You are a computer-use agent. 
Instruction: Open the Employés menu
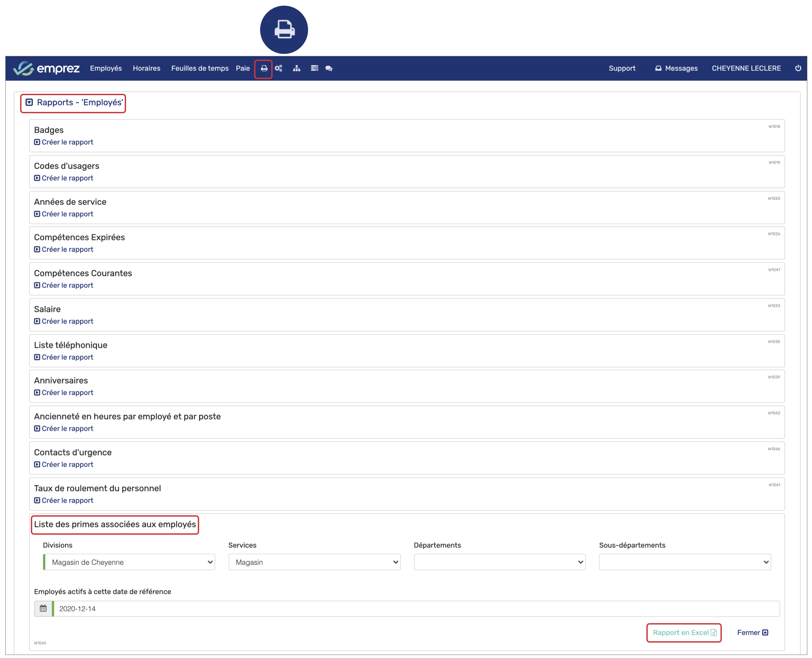(x=106, y=69)
